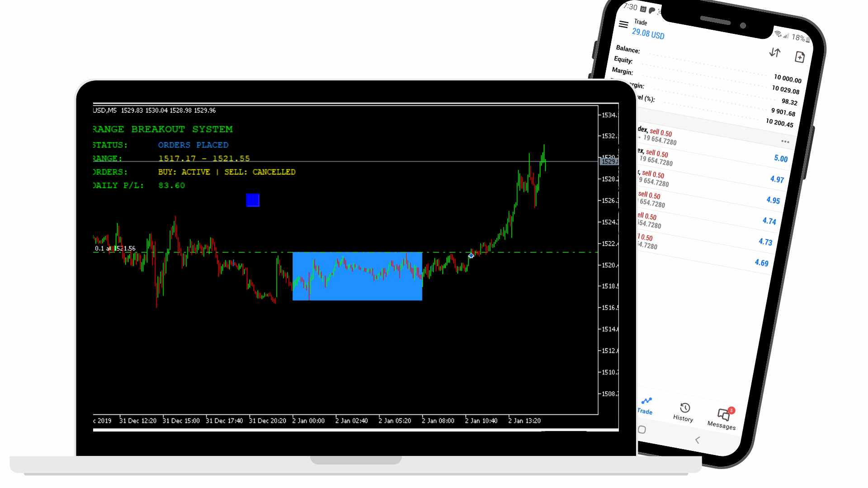
Task: Tap the new order icon in phone app
Action: [x=800, y=56]
